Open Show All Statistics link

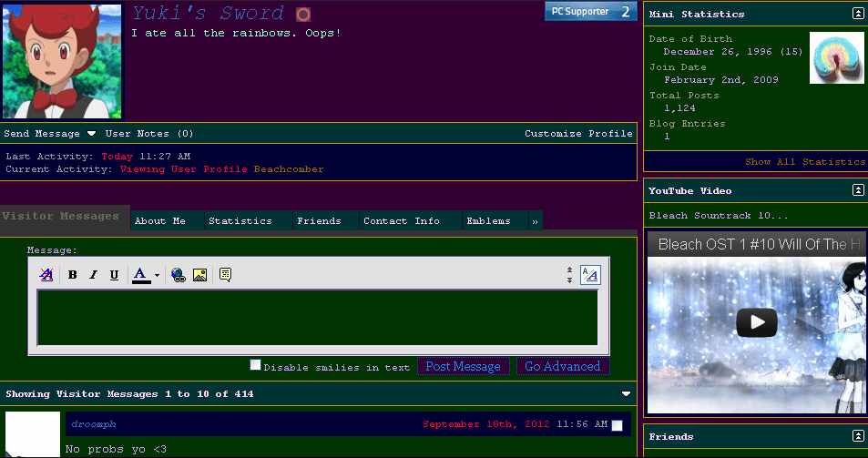click(x=805, y=161)
